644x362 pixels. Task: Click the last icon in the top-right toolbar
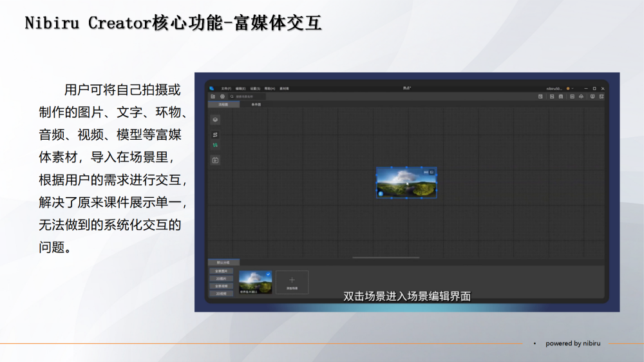(601, 97)
